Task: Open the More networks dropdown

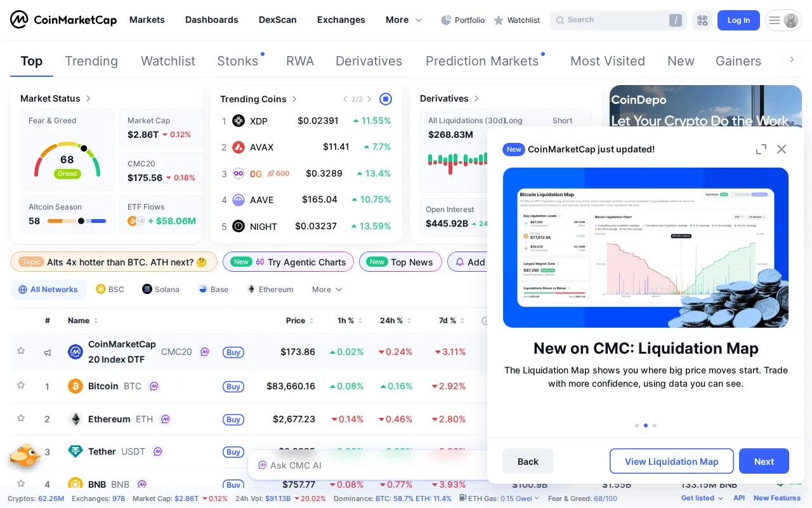Action: (x=327, y=290)
